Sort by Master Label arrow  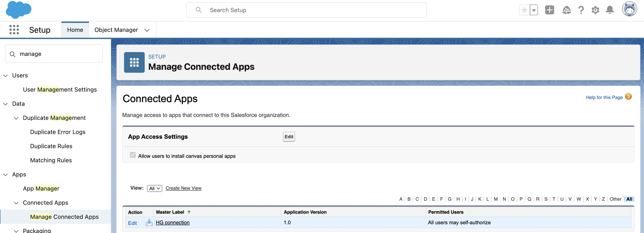189,212
